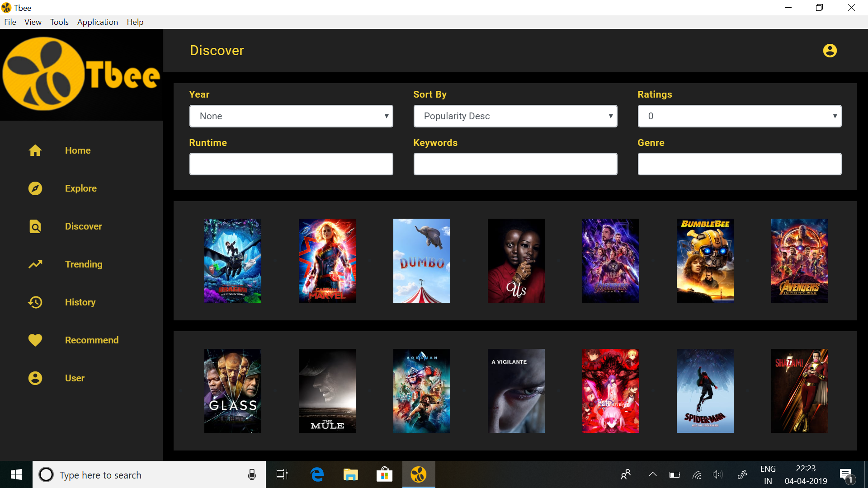Open Bumblebee movie poster

click(705, 261)
